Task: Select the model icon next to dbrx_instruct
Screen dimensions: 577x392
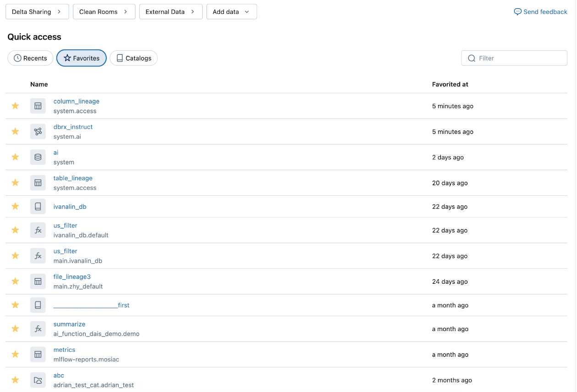Action: point(38,132)
